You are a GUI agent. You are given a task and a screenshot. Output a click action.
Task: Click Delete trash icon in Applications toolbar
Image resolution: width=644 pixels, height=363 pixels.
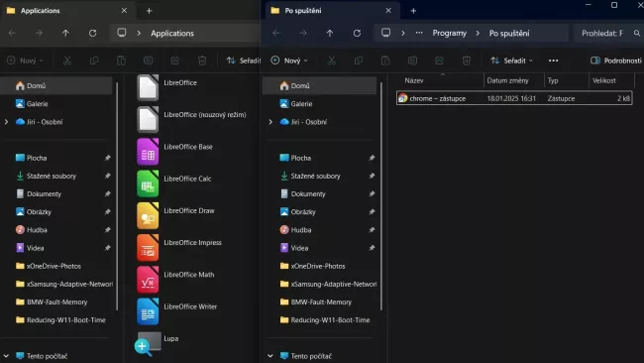tap(202, 60)
